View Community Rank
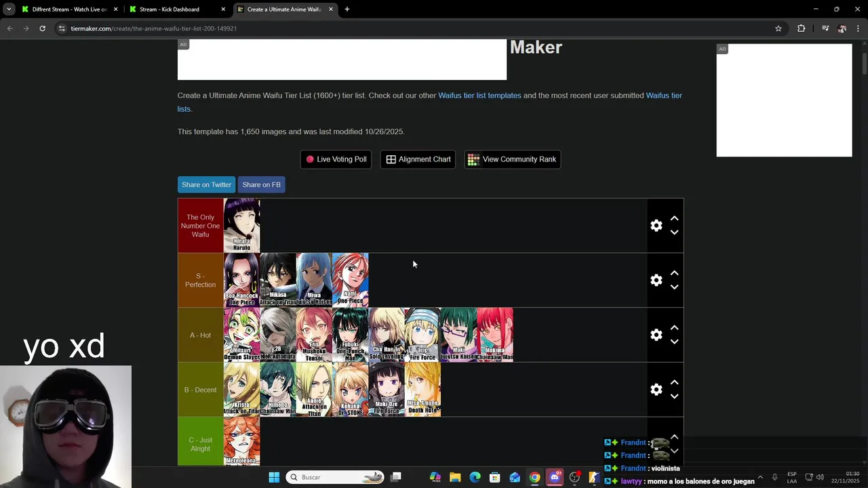The width and height of the screenshot is (868, 488). (x=512, y=159)
